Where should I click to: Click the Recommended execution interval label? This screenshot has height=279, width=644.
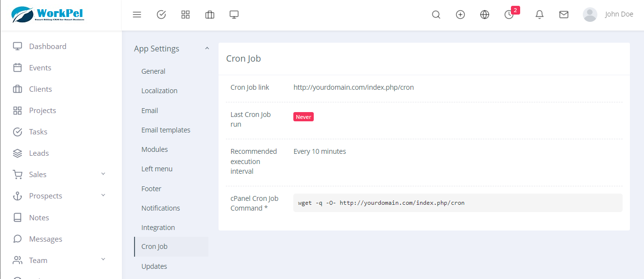click(254, 161)
